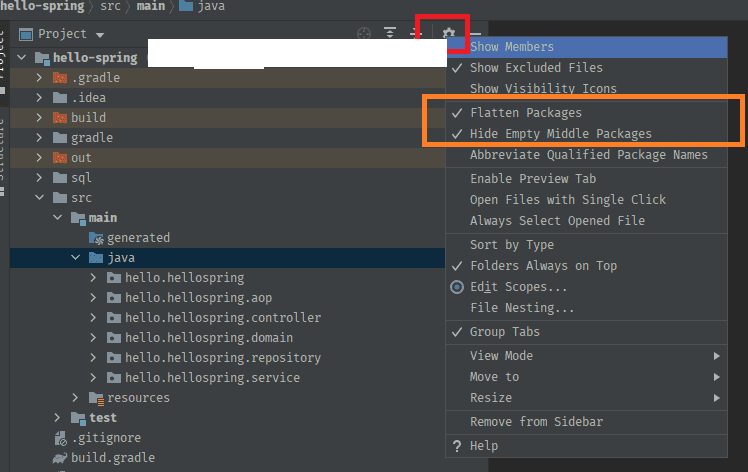Toggle Enable Preview Tab
Screen dimensions: 748x472
pos(587,178)
